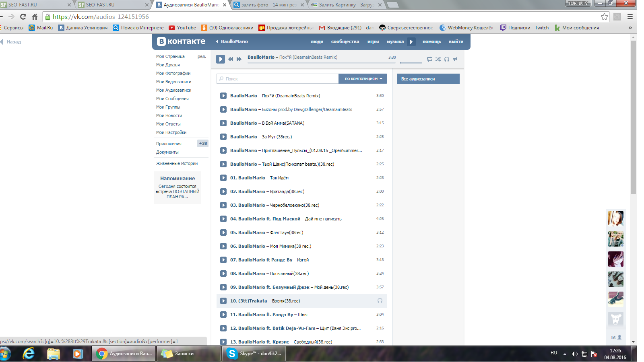Click header play button next to музыка
The height and width of the screenshot is (362, 644).
tap(411, 42)
